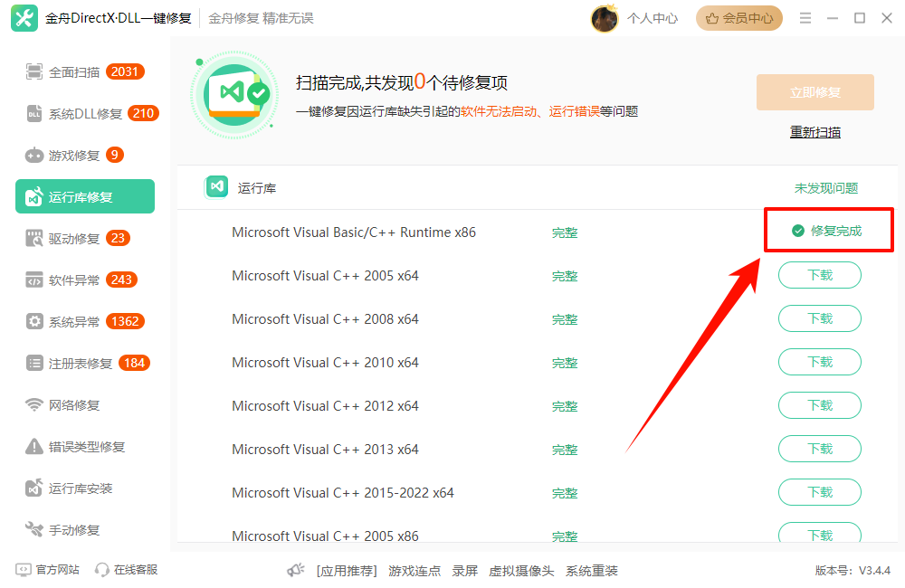The width and height of the screenshot is (905, 588).
Task: Select the 系统异常 gear icon
Action: (x=34, y=321)
